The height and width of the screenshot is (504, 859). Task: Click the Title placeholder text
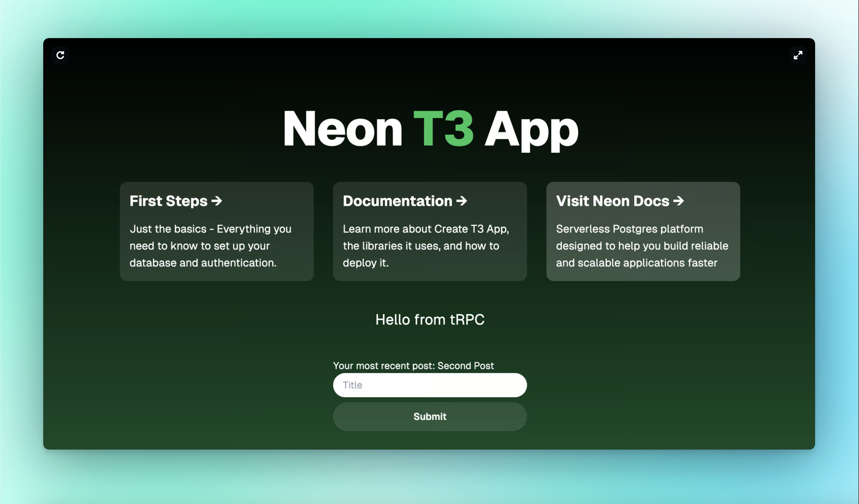click(353, 385)
